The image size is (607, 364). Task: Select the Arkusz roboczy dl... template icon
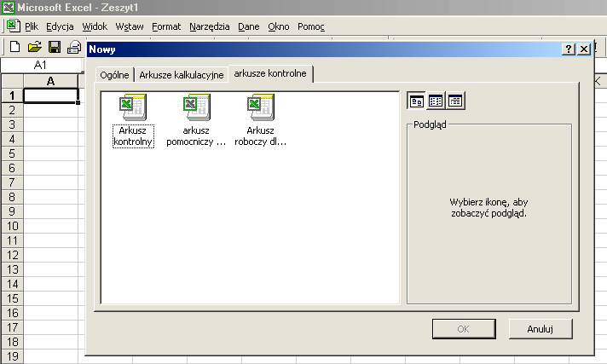coord(261,107)
